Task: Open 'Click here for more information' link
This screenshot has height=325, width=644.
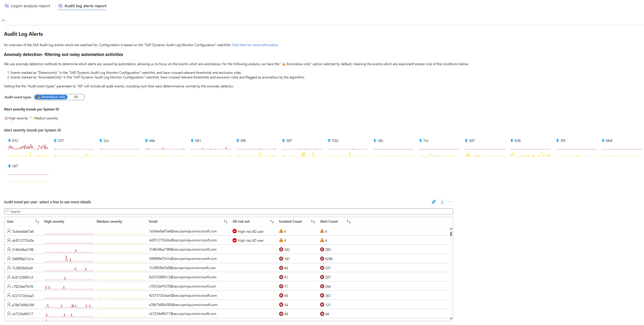Action: 255,45
